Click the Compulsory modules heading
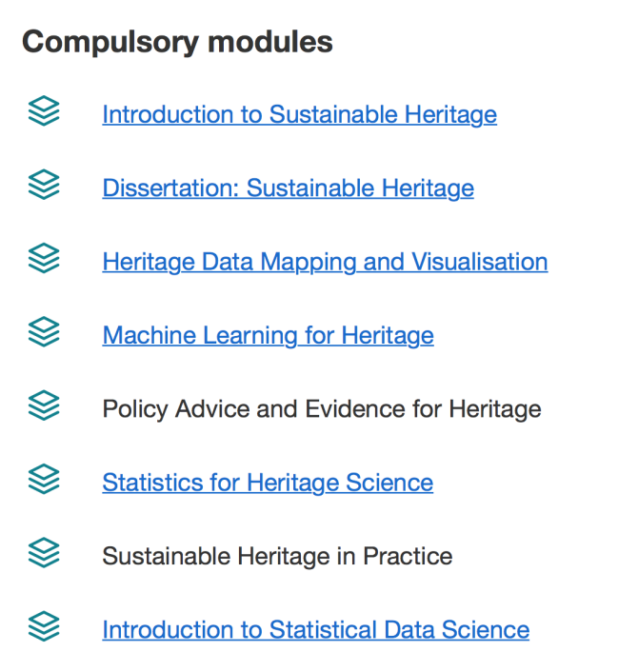This screenshot has height=672, width=638. (x=177, y=43)
